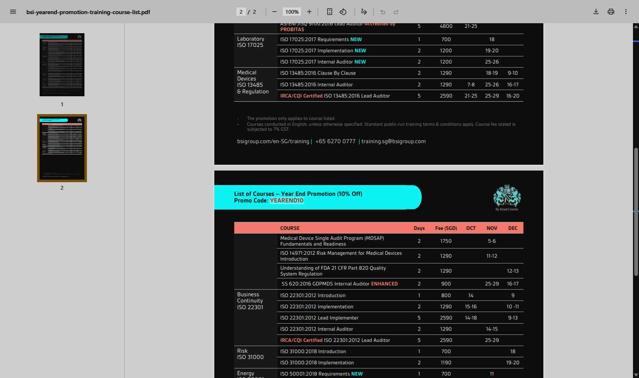The height and width of the screenshot is (378, 639).
Task: Click the COURSE column header
Action: [290, 228]
